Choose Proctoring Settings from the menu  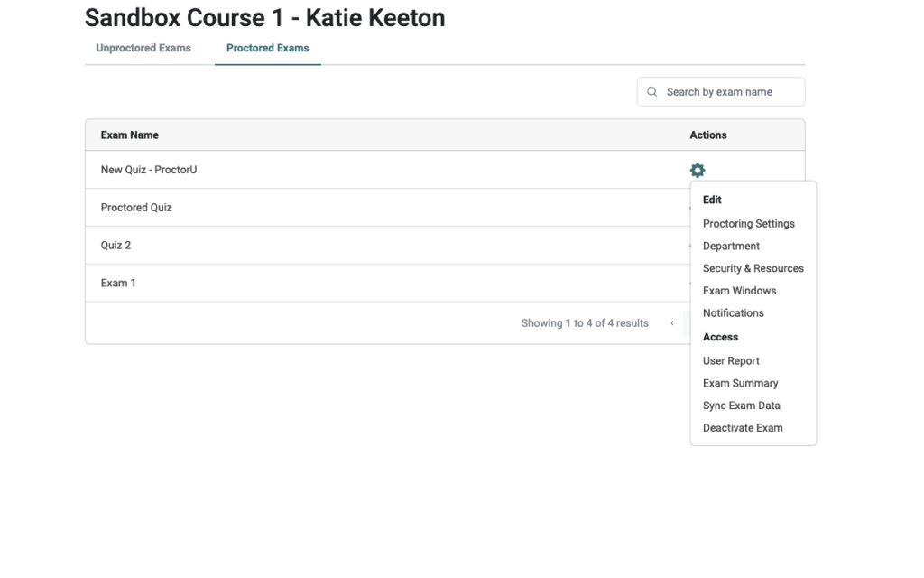click(x=748, y=224)
